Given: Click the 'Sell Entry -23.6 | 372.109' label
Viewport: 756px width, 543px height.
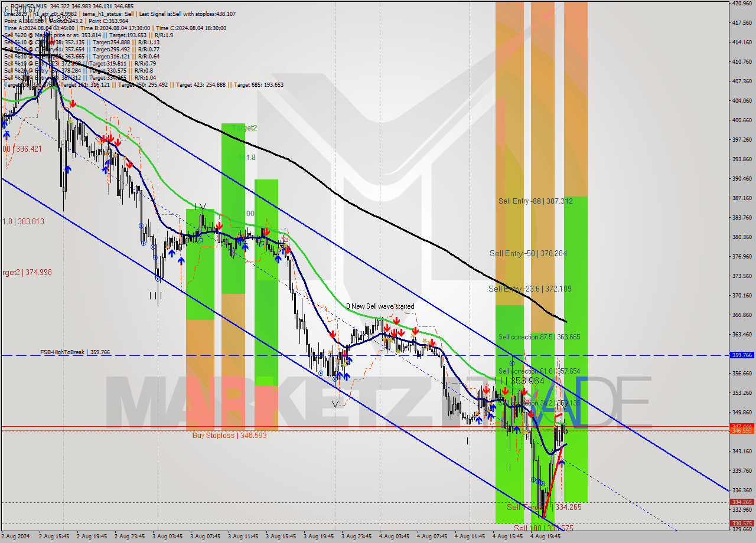Looking at the screenshot, I should [530, 289].
